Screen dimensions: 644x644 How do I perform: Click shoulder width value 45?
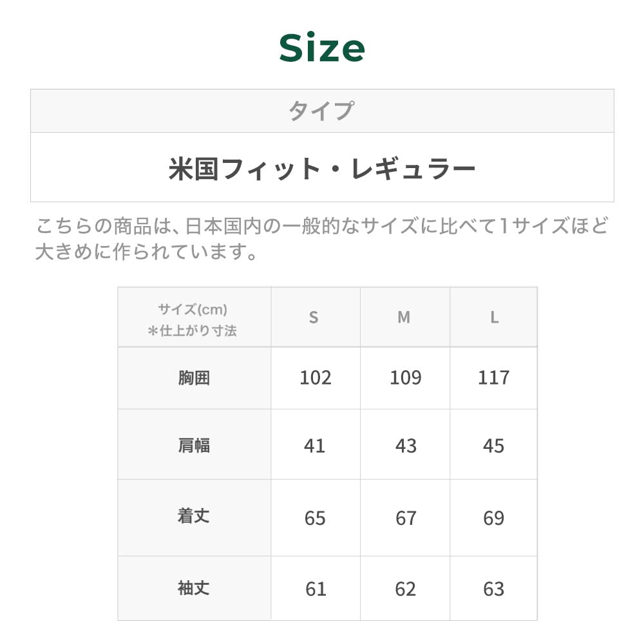point(494,446)
